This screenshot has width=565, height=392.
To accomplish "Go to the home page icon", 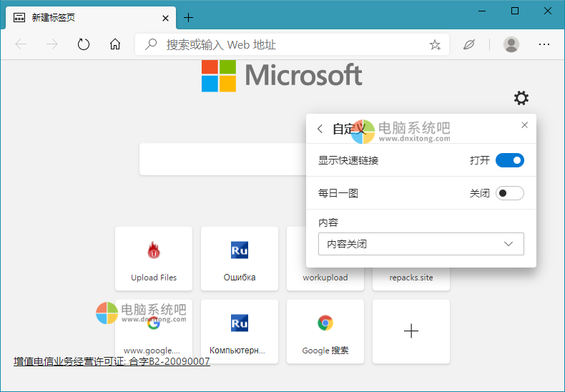I will pos(115,44).
